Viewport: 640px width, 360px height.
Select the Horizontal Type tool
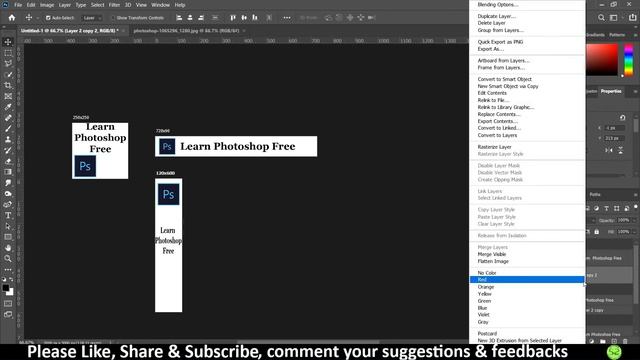(8, 215)
